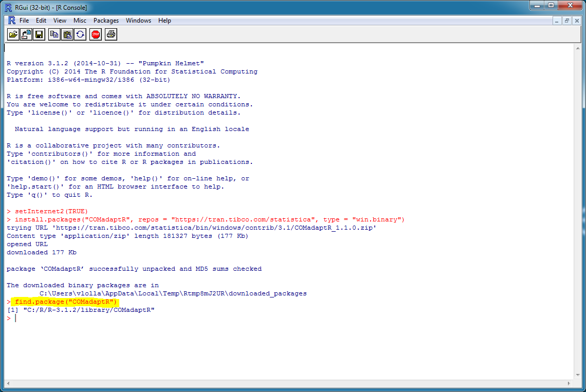Viewport: 586px width, 392px height.
Task: Click the 'Platform: i386-w64-mingw32' line
Action: (x=88, y=80)
